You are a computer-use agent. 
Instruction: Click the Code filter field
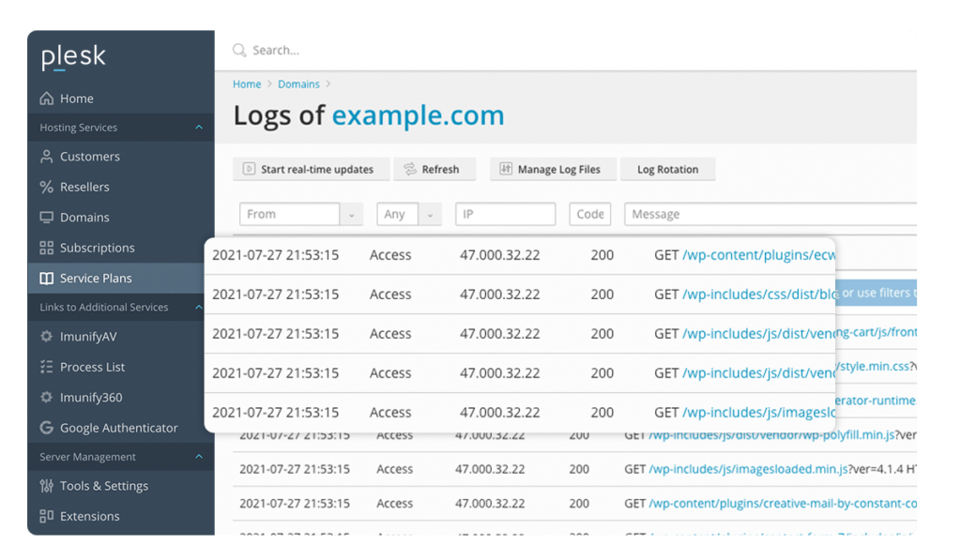pos(590,215)
